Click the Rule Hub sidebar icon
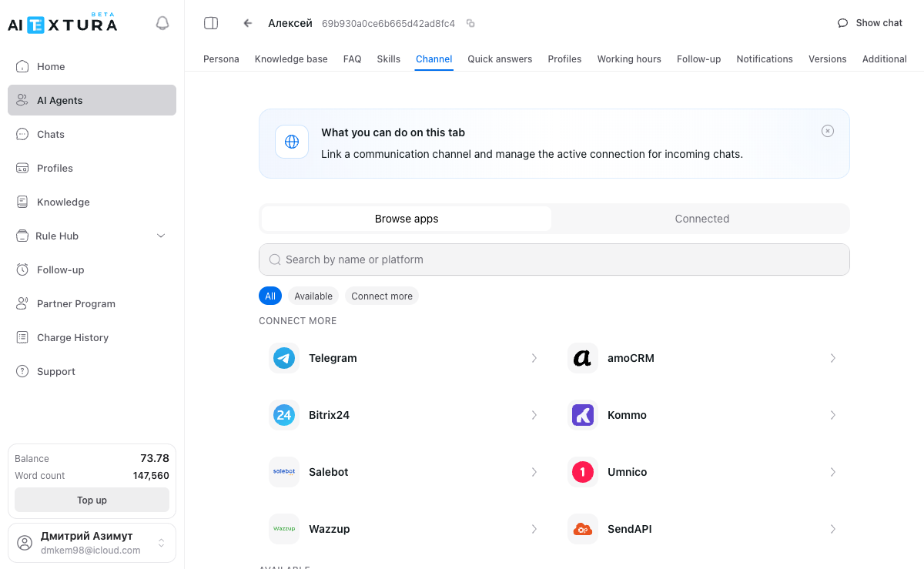Viewport: 924px width, 569px height. click(x=22, y=236)
